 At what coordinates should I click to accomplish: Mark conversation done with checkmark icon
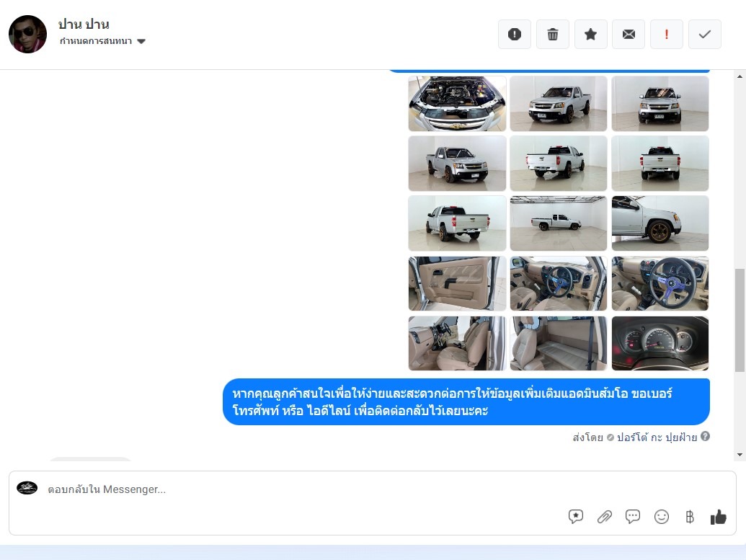[x=705, y=35]
